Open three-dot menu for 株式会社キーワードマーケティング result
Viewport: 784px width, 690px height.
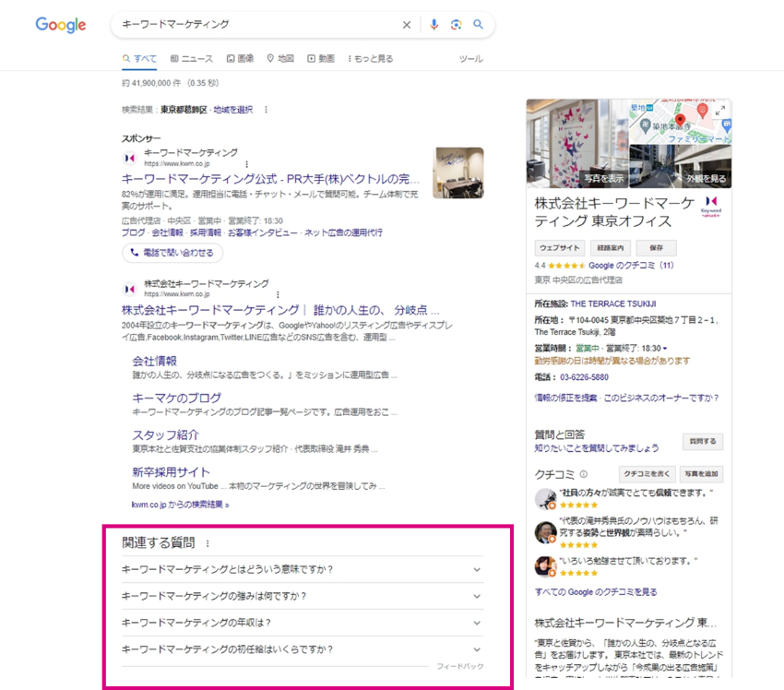278,294
